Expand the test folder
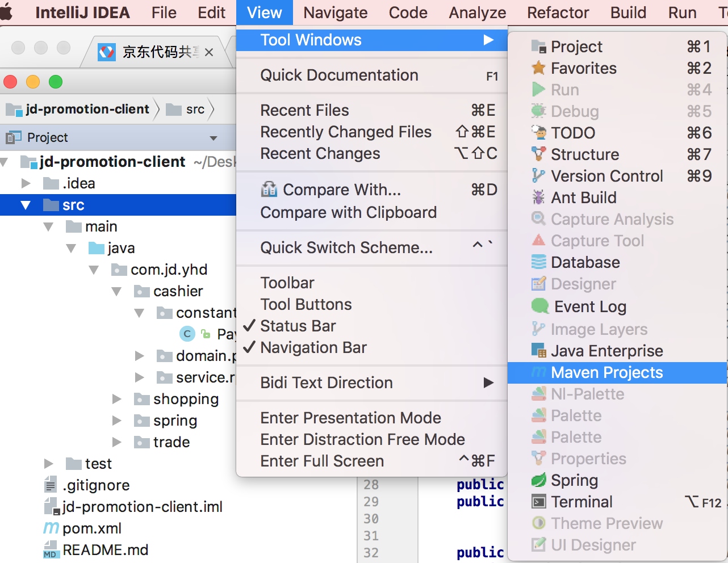 [x=48, y=464]
